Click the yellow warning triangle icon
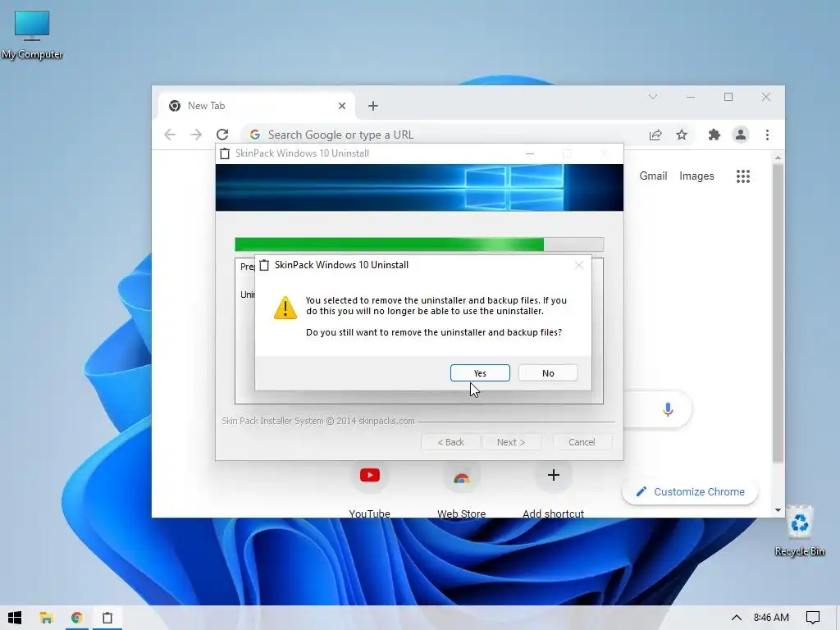This screenshot has width=840, height=630. pyautogui.click(x=285, y=308)
